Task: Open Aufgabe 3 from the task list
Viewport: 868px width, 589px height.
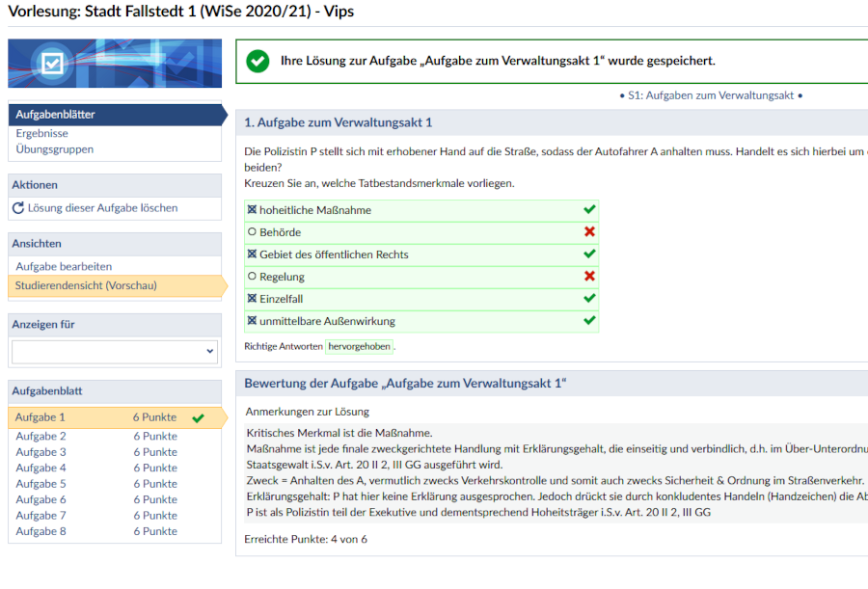Action: tap(41, 451)
